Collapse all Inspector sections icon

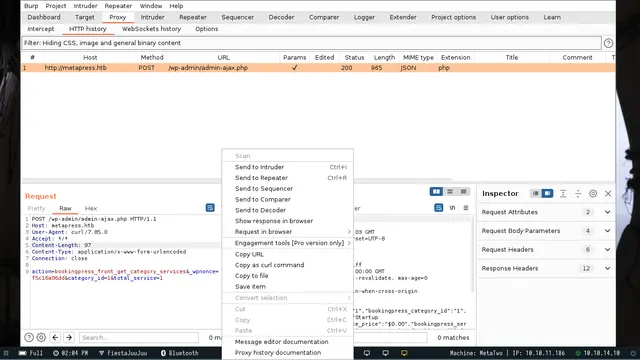(x=578, y=193)
